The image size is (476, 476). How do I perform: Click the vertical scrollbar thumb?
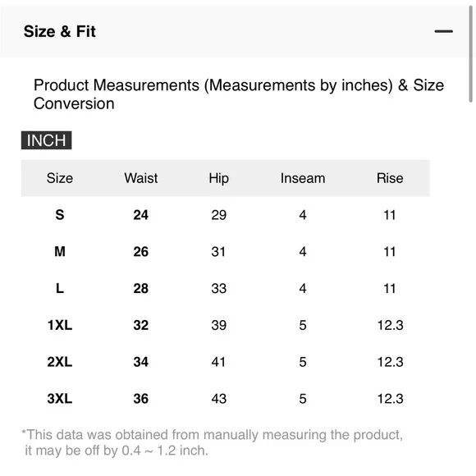click(x=470, y=55)
